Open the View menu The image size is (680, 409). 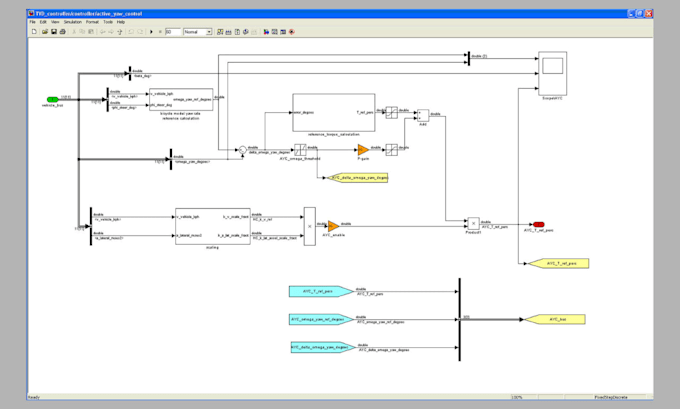[55, 22]
